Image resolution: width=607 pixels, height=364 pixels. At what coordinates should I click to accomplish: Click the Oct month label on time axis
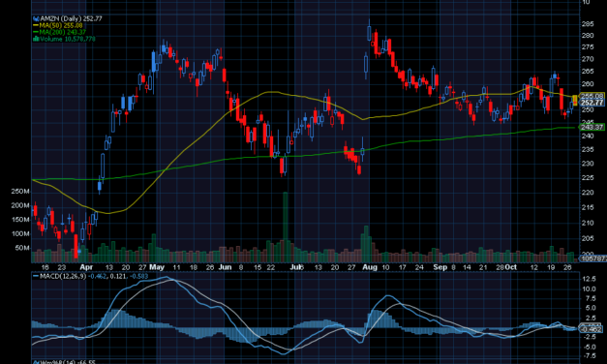pyautogui.click(x=511, y=267)
